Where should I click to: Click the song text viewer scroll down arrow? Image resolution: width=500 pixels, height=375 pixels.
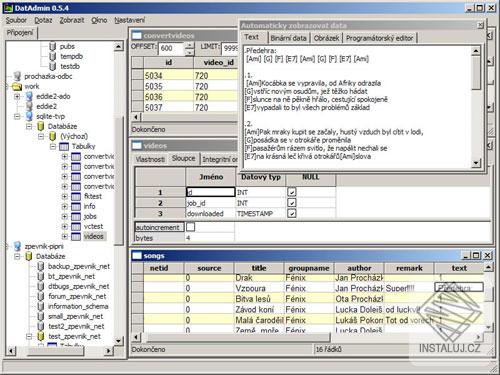click(x=476, y=163)
